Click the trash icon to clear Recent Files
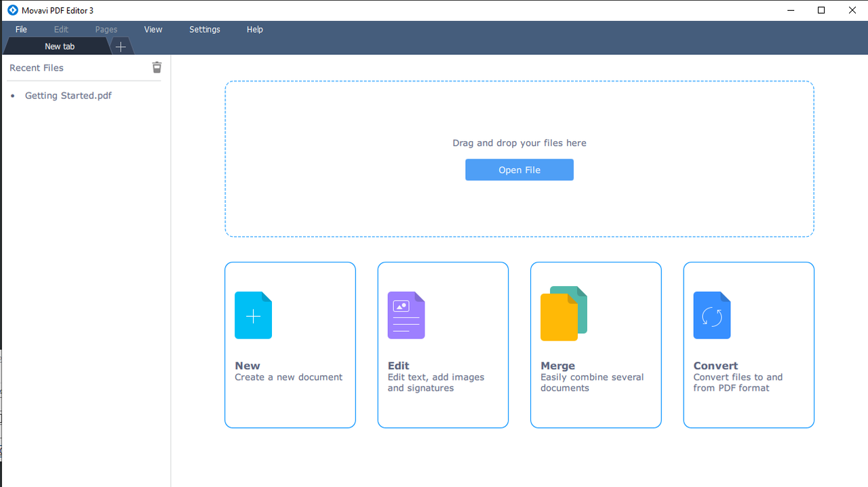 (157, 67)
